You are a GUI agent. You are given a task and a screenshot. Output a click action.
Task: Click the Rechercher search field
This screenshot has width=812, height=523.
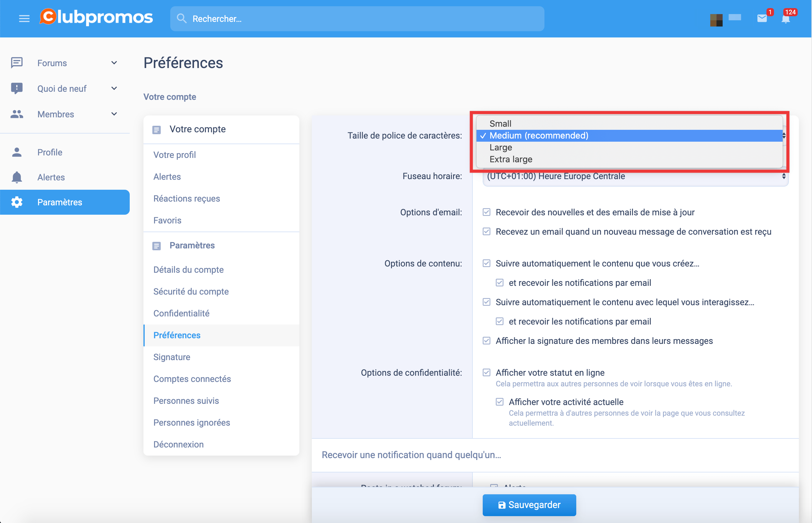pos(357,19)
